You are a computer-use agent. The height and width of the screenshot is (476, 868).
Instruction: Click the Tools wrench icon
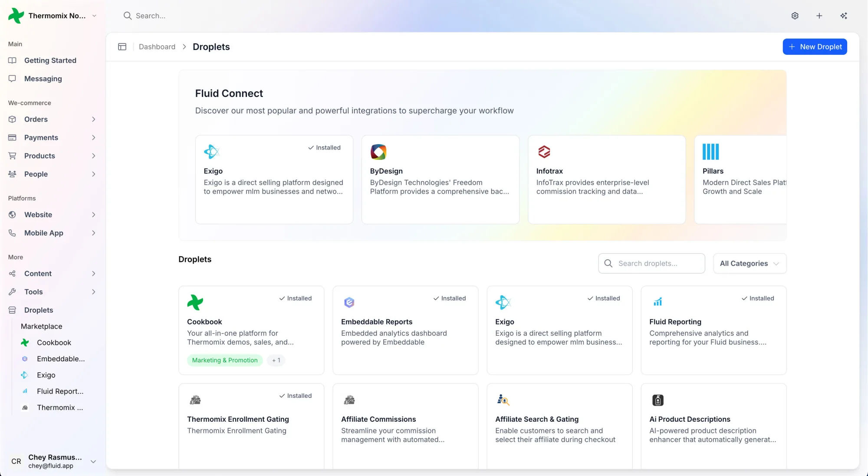click(12, 291)
